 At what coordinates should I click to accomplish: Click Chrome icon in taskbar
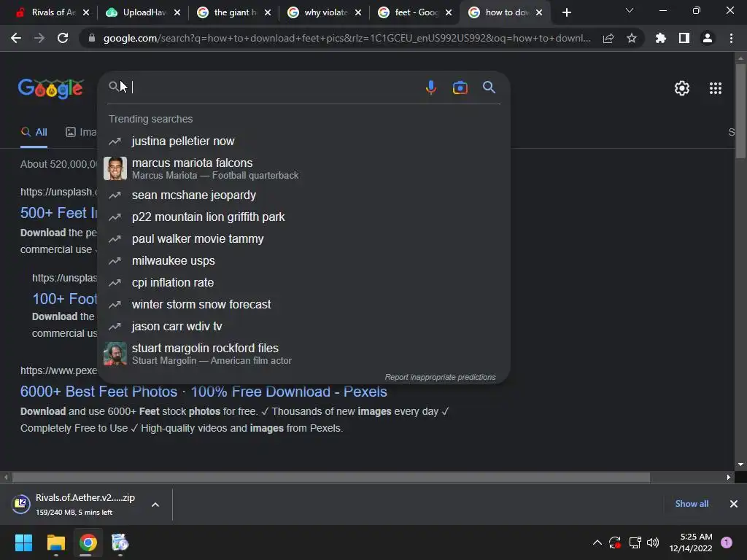point(88,542)
